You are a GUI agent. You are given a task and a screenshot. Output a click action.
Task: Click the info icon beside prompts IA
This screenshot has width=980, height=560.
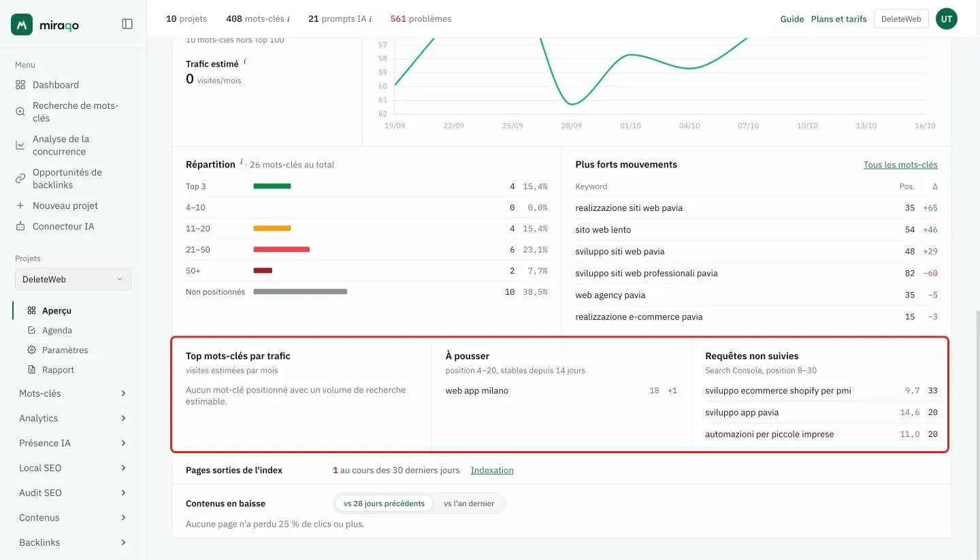370,19
